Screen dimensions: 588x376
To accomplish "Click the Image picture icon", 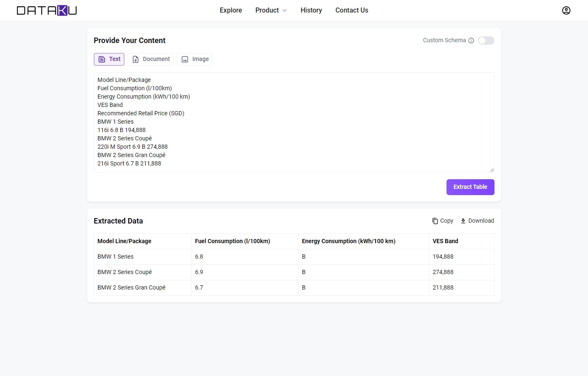I will click(x=185, y=59).
